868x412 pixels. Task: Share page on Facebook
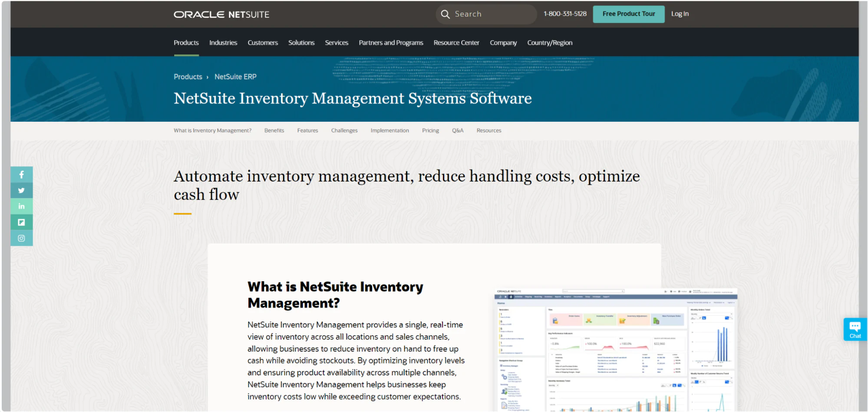21,175
